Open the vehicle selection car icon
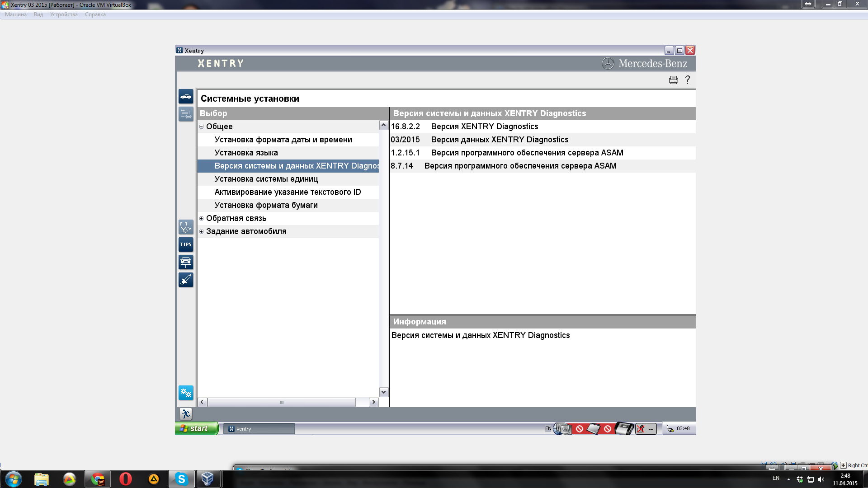Image resolution: width=868 pixels, height=488 pixels. coord(186,97)
